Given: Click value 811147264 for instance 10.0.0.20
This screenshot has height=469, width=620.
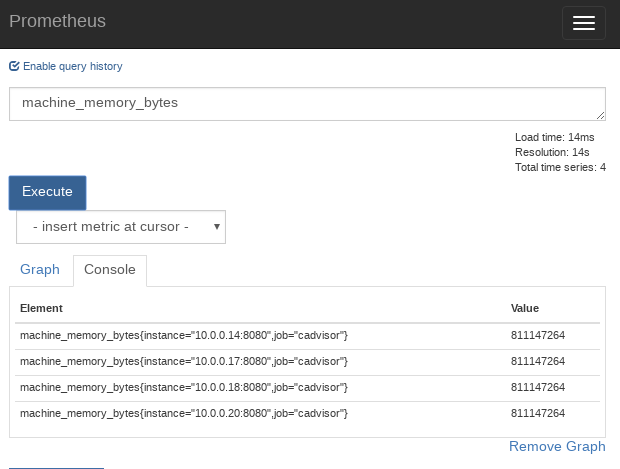Looking at the screenshot, I should [538, 413].
